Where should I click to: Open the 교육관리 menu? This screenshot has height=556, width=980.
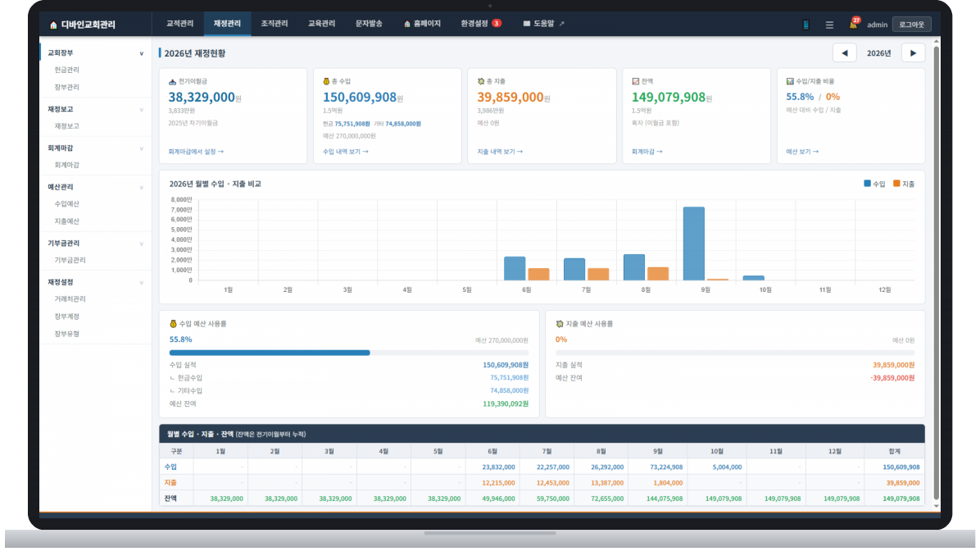322,24
